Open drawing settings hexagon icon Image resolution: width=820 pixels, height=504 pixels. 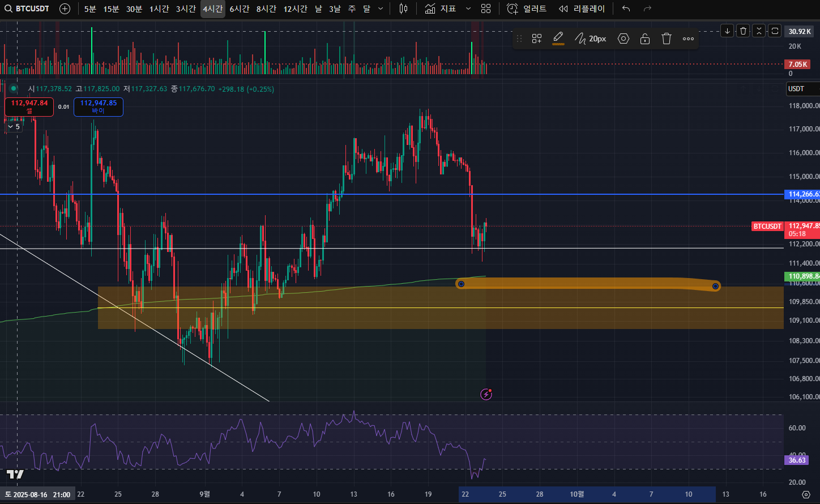coord(623,39)
